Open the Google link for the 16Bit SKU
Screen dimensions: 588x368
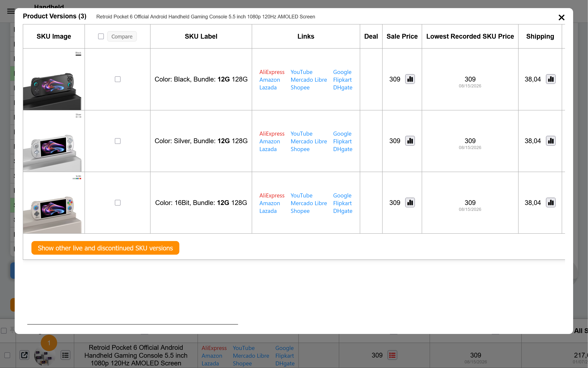(x=342, y=195)
